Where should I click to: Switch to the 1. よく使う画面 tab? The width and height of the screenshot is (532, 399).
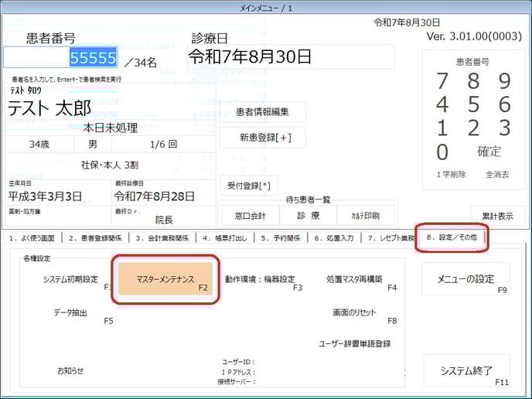32,238
